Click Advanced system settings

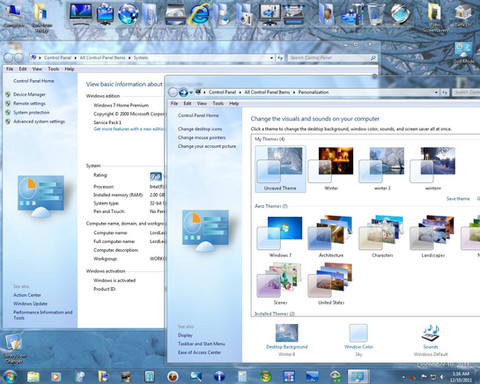tap(39, 121)
